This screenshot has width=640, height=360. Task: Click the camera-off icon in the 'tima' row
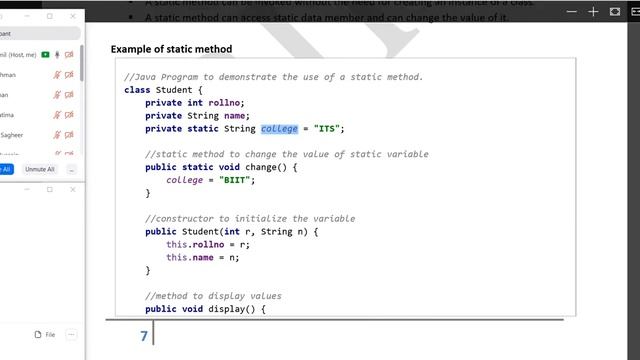click(69, 115)
